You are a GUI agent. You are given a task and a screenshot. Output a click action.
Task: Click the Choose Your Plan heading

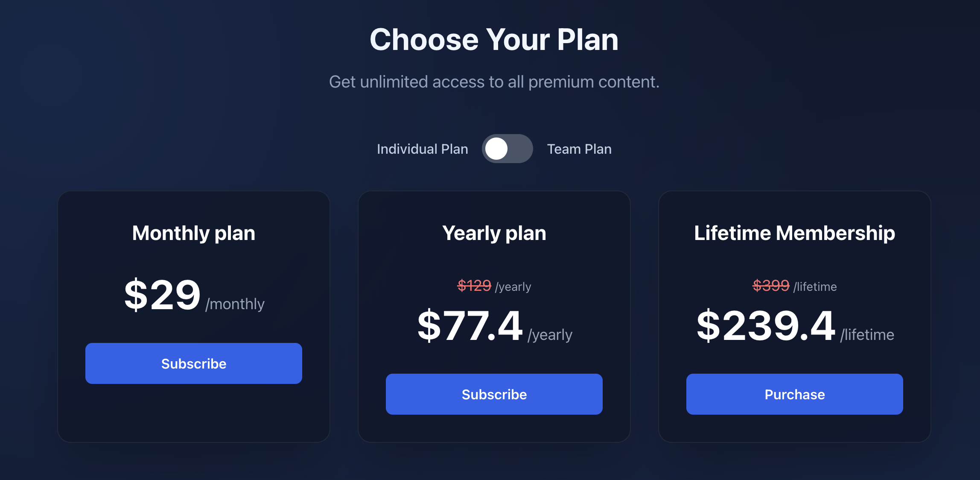[x=494, y=40]
